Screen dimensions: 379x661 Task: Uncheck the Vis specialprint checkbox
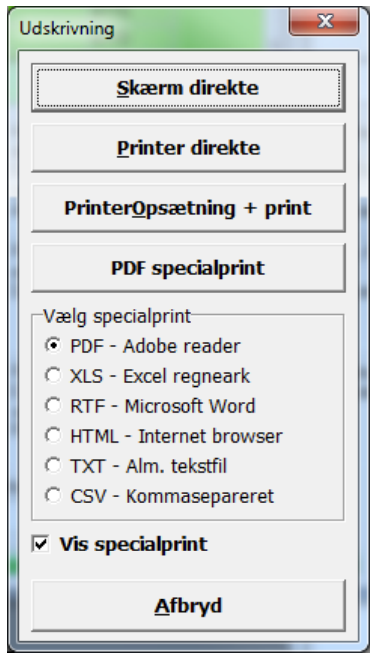pyautogui.click(x=41, y=544)
